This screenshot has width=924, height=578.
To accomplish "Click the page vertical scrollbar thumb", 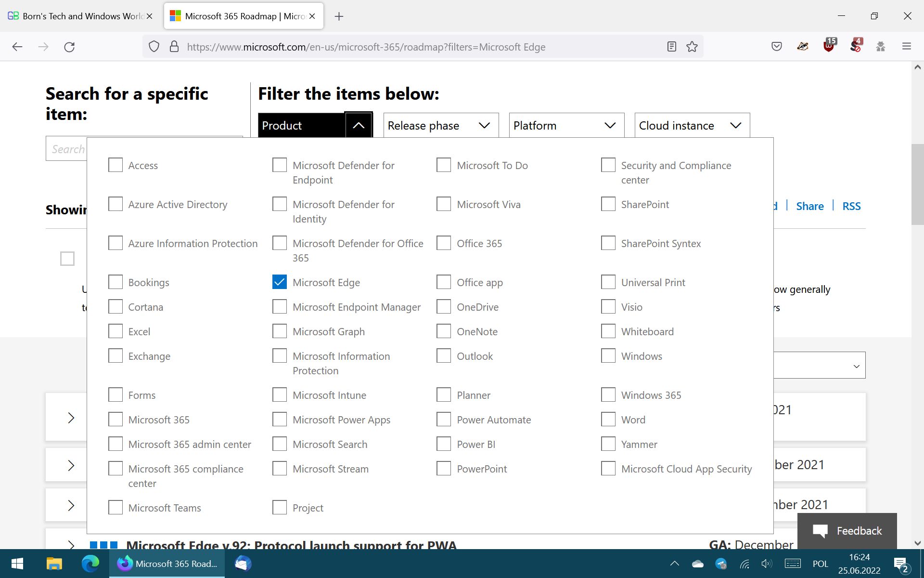I will click(917, 184).
